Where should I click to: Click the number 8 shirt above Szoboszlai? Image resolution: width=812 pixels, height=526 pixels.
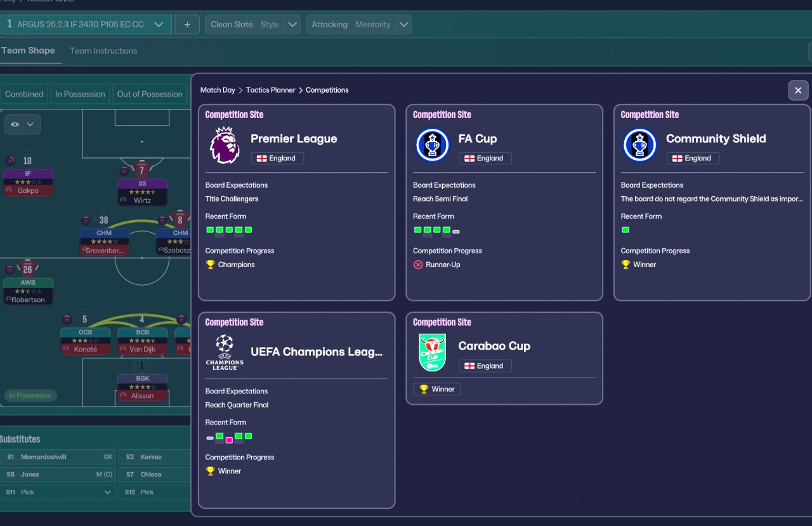pyautogui.click(x=180, y=220)
